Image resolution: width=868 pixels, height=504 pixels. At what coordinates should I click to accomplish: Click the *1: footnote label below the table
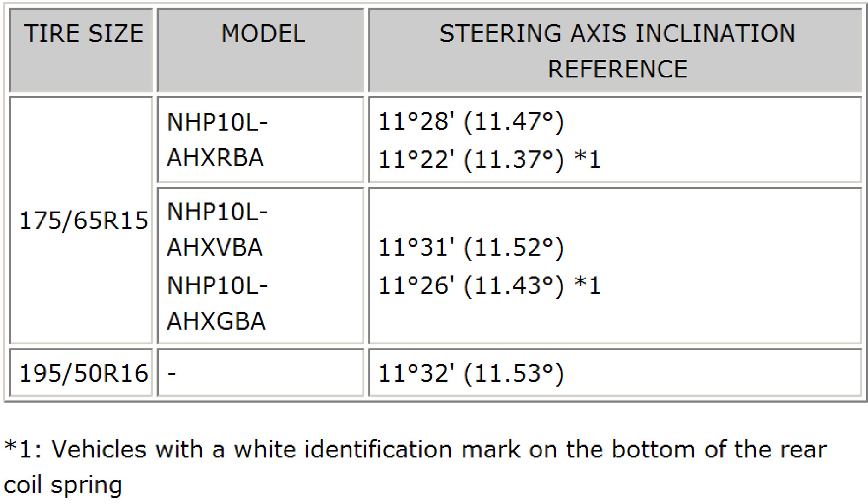coord(23,449)
